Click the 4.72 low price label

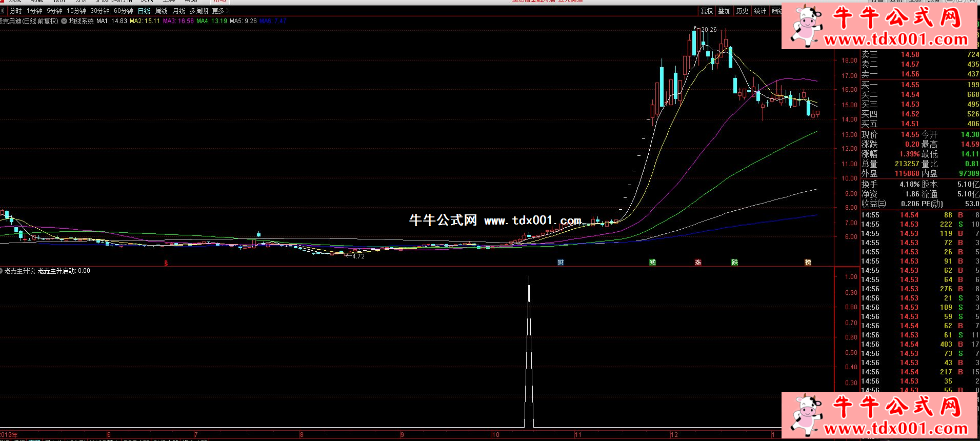tap(358, 256)
